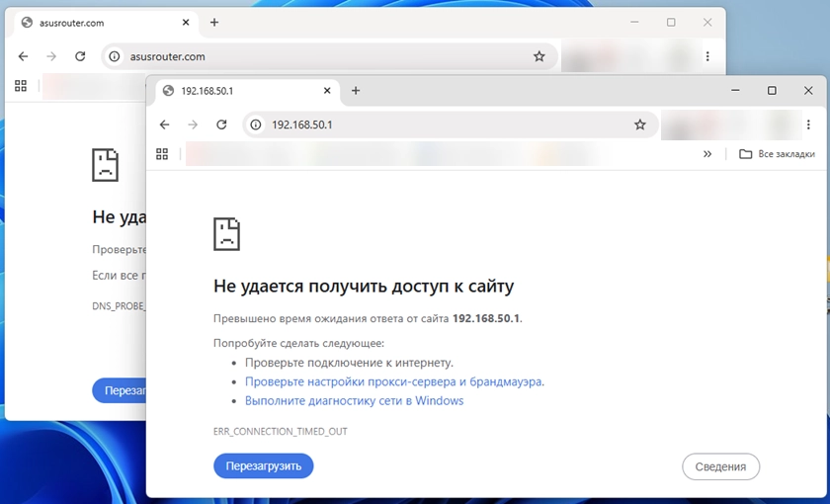Open apps grid in the 192.168.50.1 bookmarks bar
This screenshot has height=504, width=830.
pos(162,154)
